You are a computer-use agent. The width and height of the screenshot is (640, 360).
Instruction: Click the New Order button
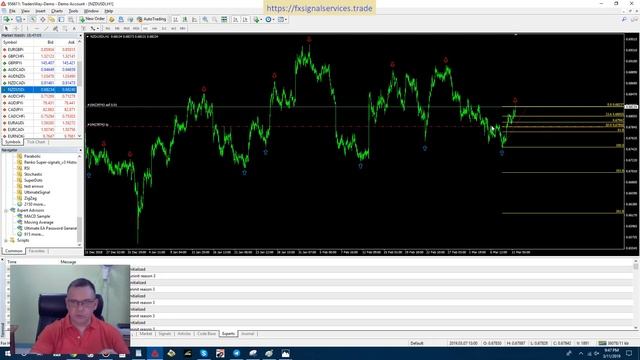92,19
